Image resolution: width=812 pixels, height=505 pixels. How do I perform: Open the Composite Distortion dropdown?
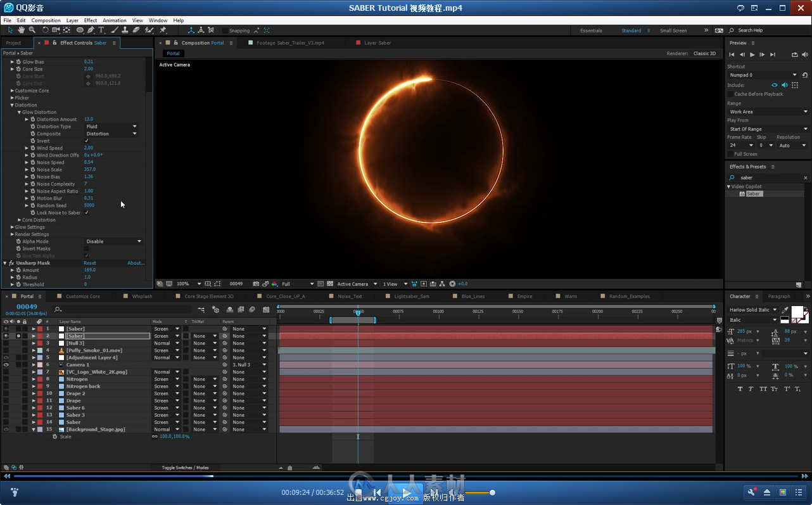click(111, 134)
